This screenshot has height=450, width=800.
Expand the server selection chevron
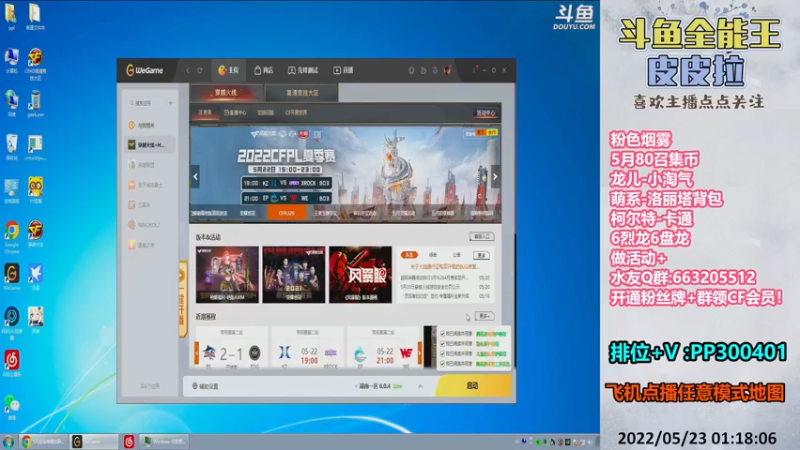[420, 386]
